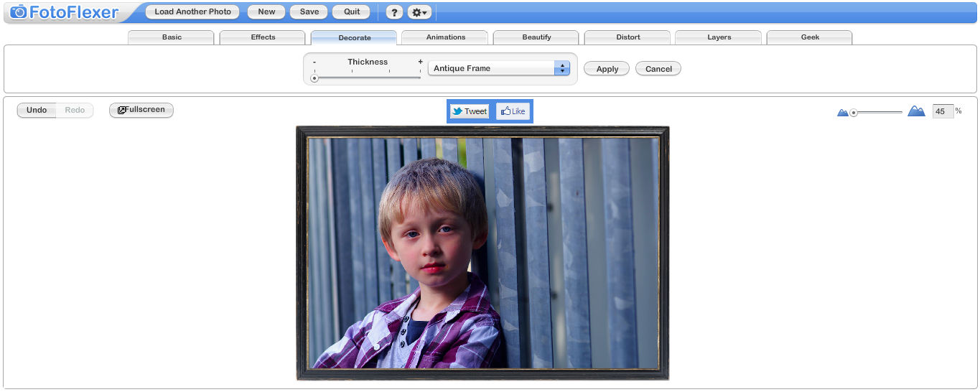Switch to the Distort tab
The width and height of the screenshot is (980, 392).
[x=627, y=37]
